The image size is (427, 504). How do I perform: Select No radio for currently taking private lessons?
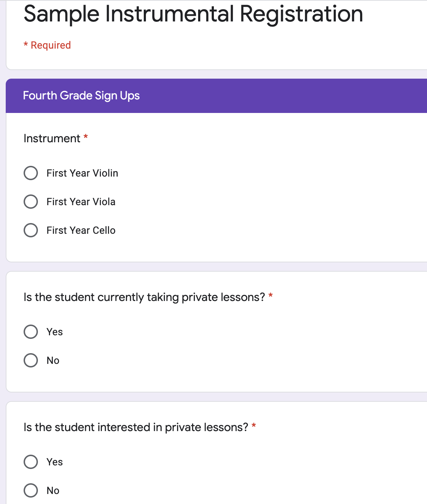click(31, 360)
